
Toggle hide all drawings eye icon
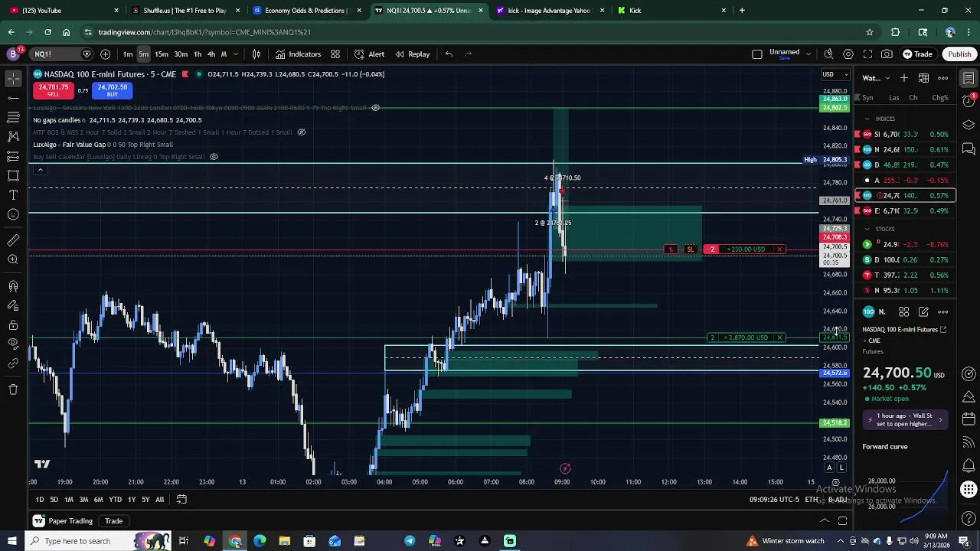13,344
